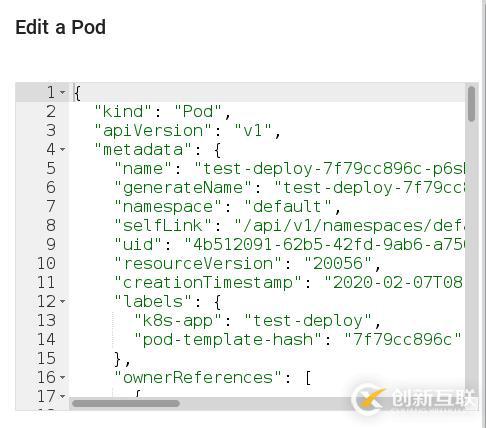The width and height of the screenshot is (486, 428).
Task: Select line number 9 in the gutter
Action: coord(51,244)
